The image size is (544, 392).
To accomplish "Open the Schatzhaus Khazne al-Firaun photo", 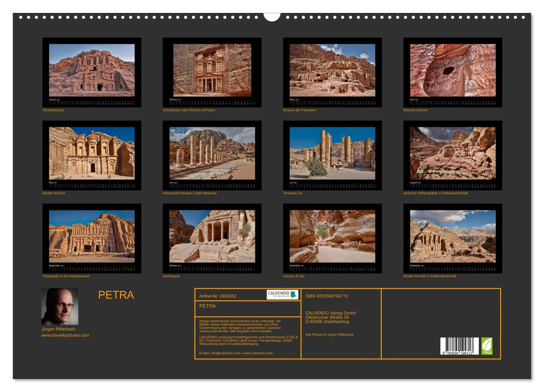I will coord(212,72).
